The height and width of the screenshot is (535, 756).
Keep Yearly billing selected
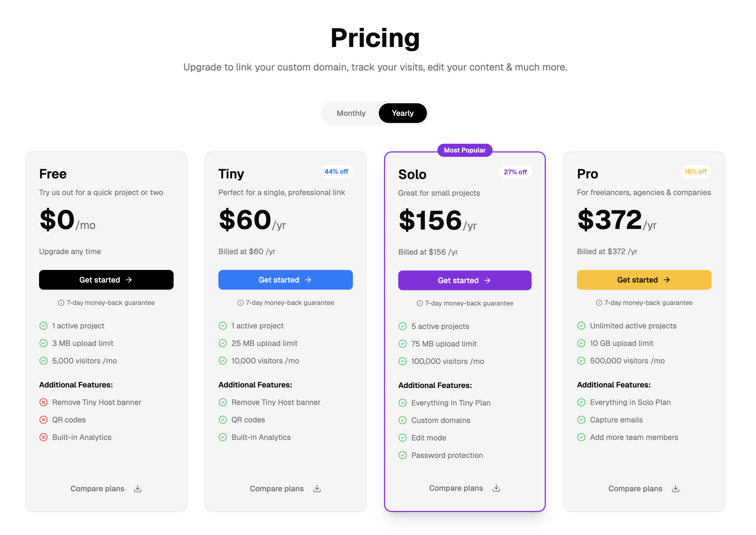pos(402,113)
